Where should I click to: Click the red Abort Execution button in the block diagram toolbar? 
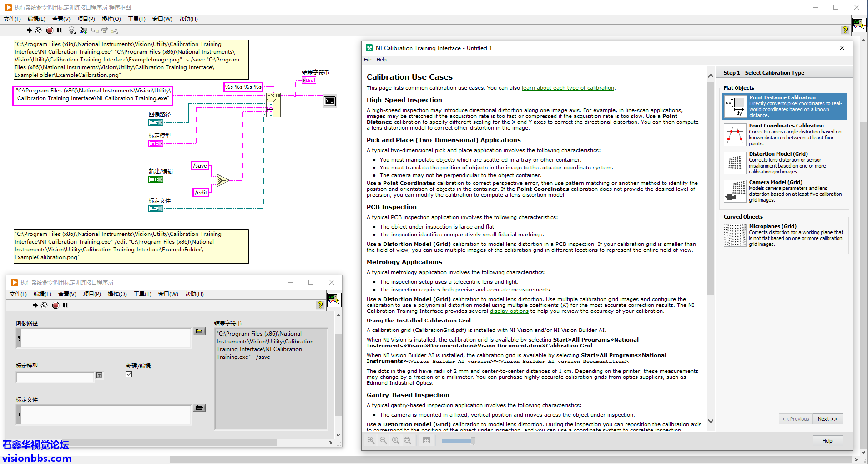50,30
